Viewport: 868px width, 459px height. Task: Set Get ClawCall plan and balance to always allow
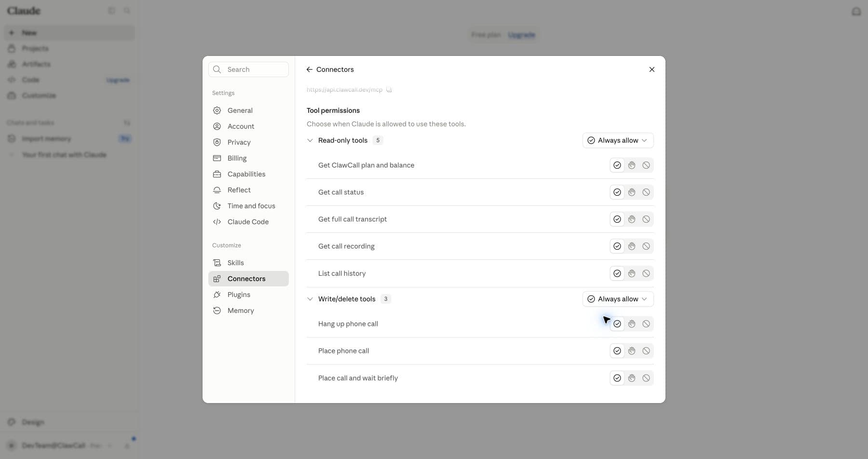pyautogui.click(x=617, y=165)
